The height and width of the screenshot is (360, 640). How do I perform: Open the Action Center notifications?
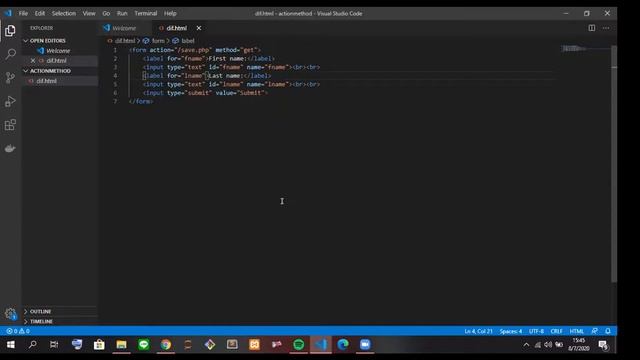(603, 345)
